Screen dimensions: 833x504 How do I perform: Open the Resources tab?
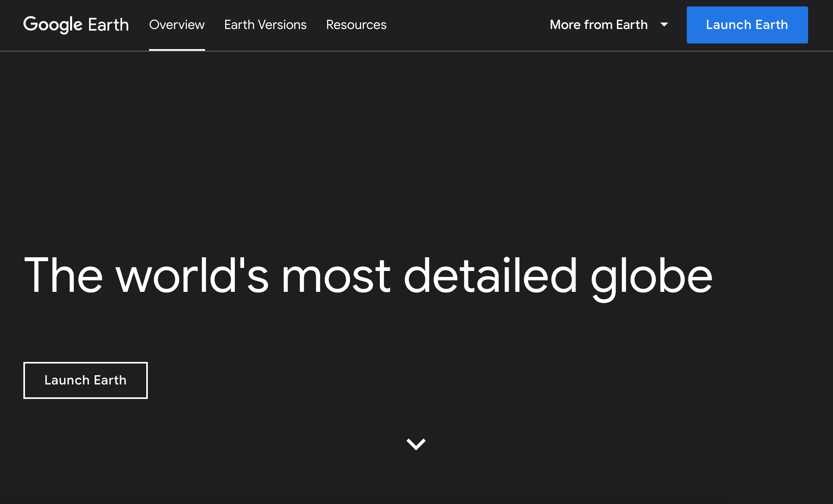356,25
